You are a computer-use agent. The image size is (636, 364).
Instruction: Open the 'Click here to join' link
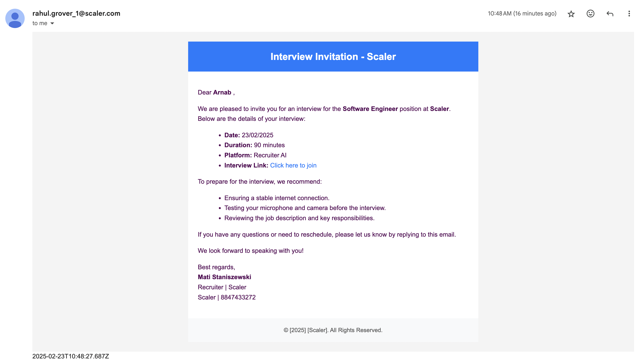tap(293, 165)
